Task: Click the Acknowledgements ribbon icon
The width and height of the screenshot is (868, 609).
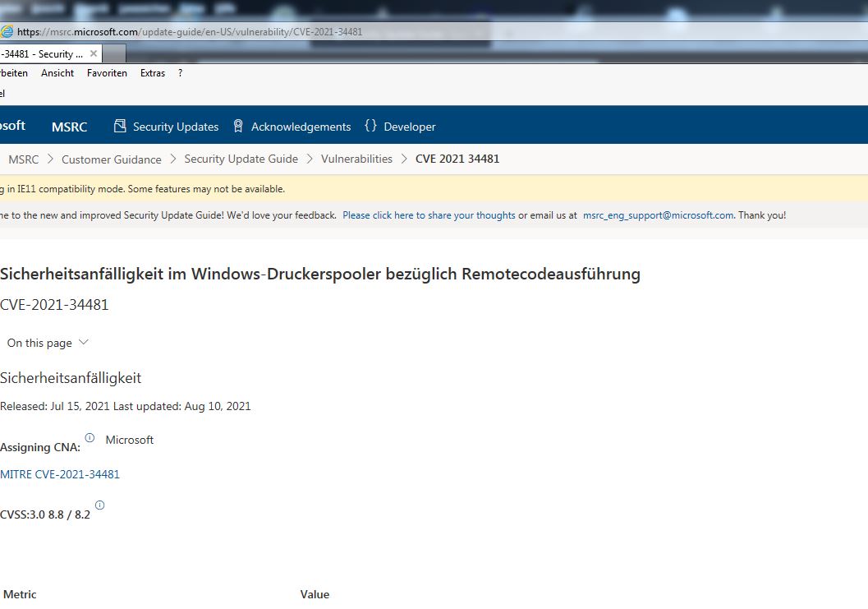Action: (237, 126)
